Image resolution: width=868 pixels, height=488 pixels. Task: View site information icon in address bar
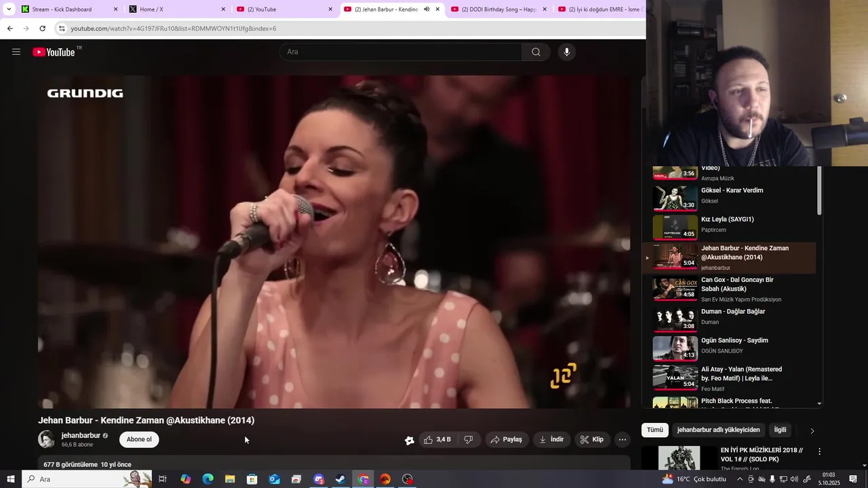pos(62,28)
